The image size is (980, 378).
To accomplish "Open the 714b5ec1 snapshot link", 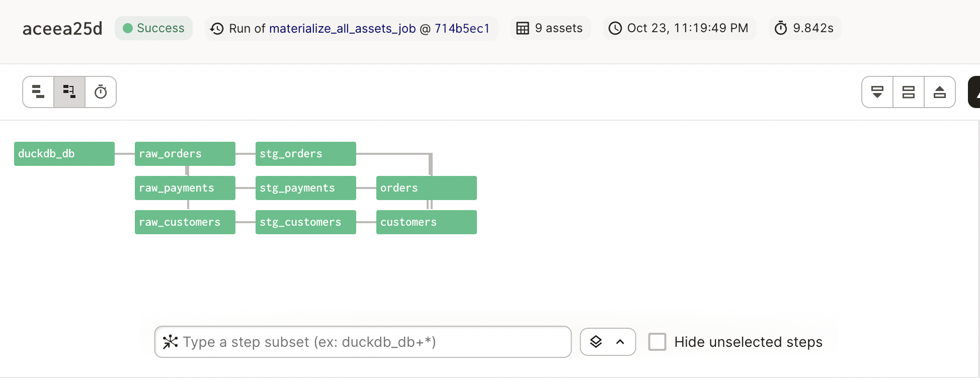I will (462, 28).
